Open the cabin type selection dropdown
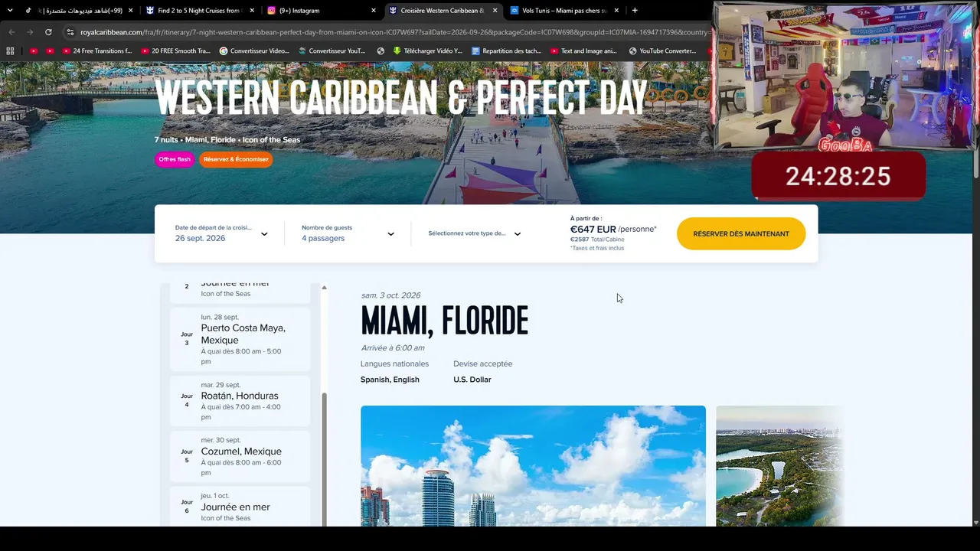Image resolution: width=980 pixels, height=551 pixels. coord(475,233)
